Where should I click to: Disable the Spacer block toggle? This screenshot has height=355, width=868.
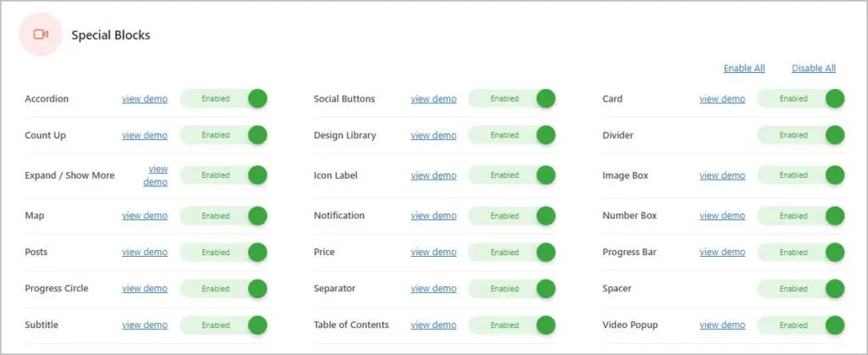[x=801, y=289]
